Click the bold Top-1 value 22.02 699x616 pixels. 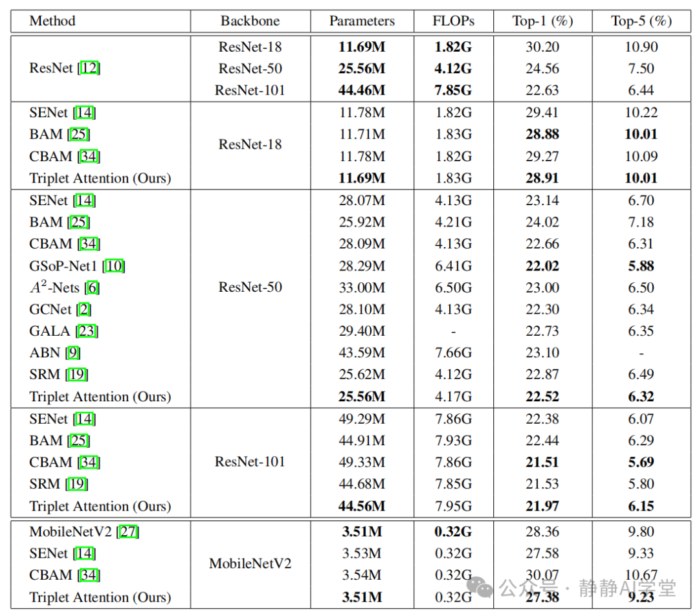(542, 266)
